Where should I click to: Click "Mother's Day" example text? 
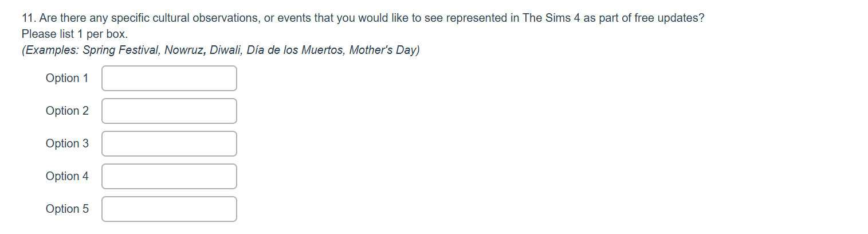[x=382, y=50]
